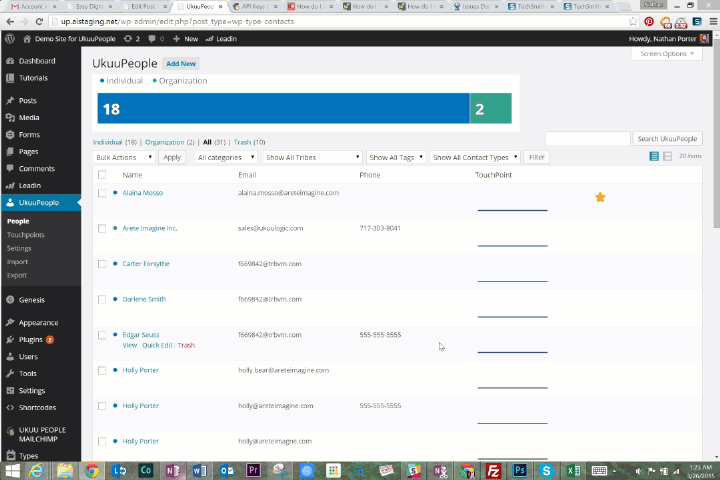The image size is (720, 480).
Task: Open the Trash filter link
Action: coord(242,142)
